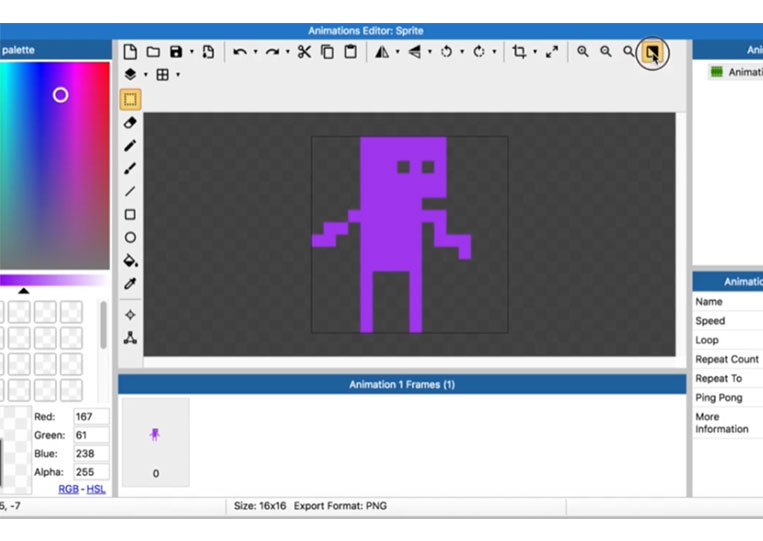Select the Fill bucket tool

coord(130,260)
